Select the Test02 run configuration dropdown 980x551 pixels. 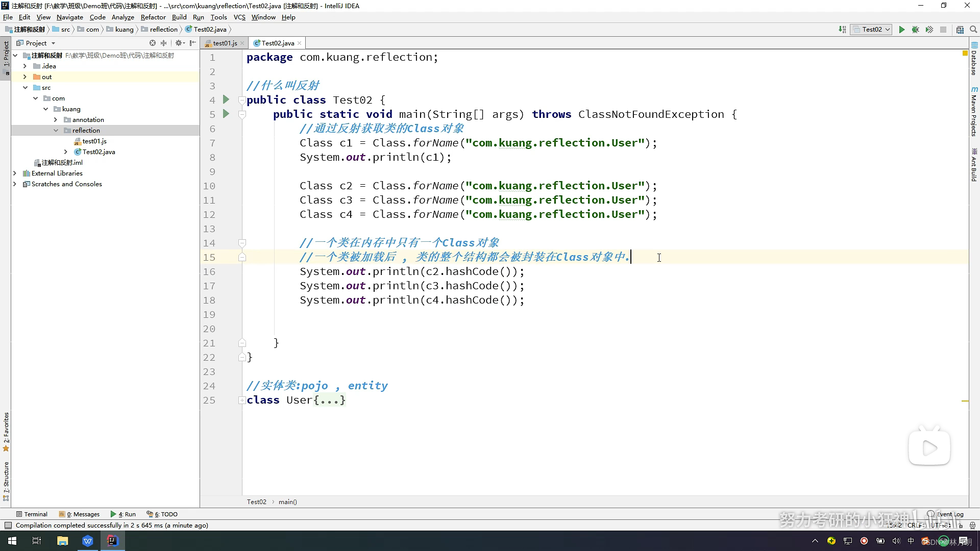[874, 29]
